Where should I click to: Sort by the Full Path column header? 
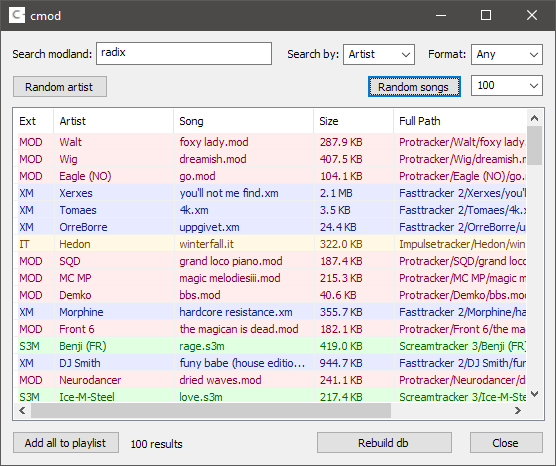(460, 121)
